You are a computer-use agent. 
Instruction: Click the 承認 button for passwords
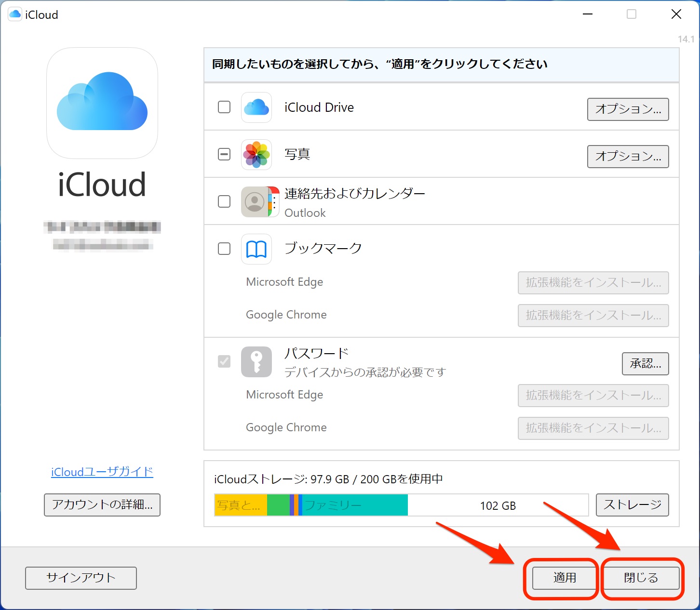coord(645,364)
